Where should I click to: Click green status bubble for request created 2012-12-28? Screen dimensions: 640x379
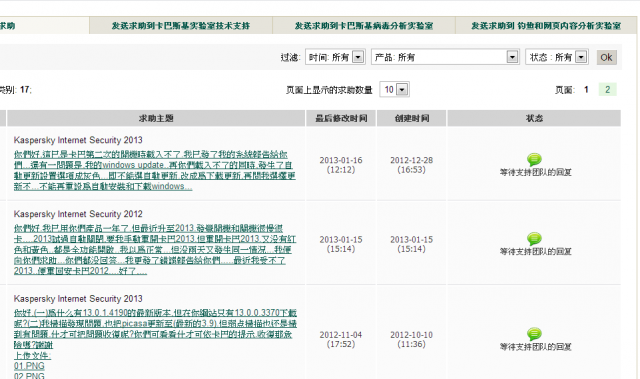point(534,159)
